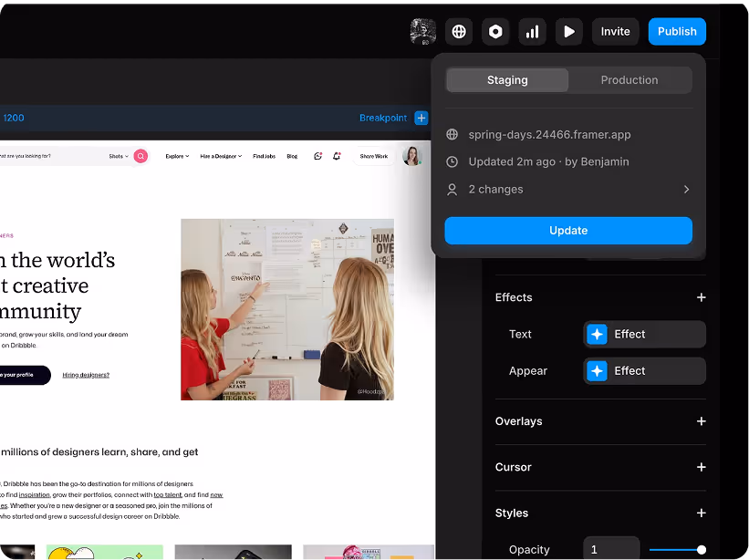
Task: Click the globe localization icon in toolbar
Action: (459, 32)
